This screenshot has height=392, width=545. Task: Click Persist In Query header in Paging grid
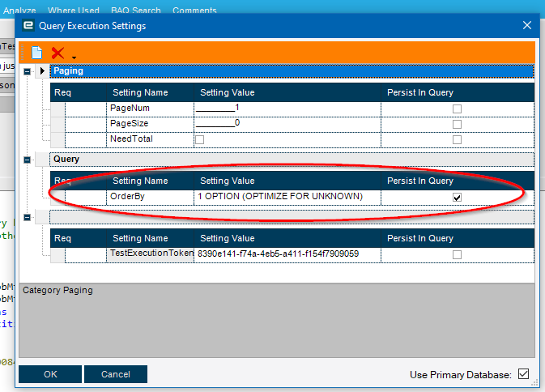(458, 92)
